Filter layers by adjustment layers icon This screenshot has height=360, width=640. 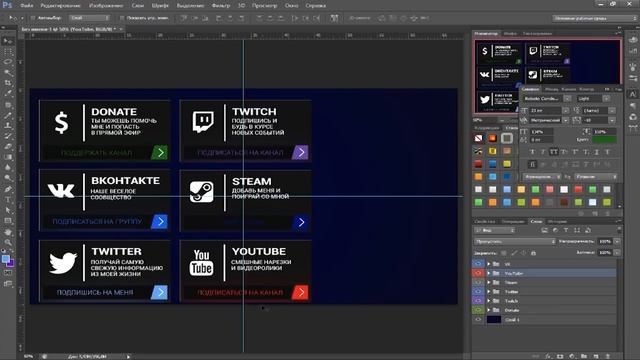click(x=555, y=230)
